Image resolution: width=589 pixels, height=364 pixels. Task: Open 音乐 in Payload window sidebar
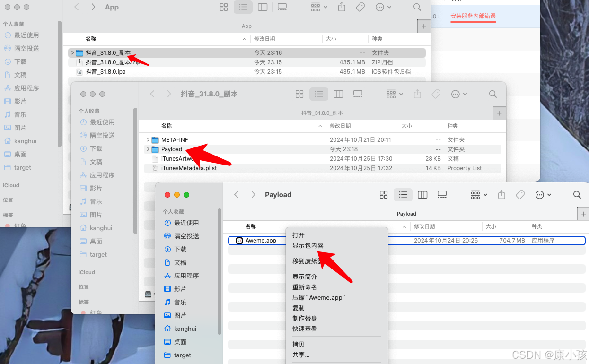(175, 302)
